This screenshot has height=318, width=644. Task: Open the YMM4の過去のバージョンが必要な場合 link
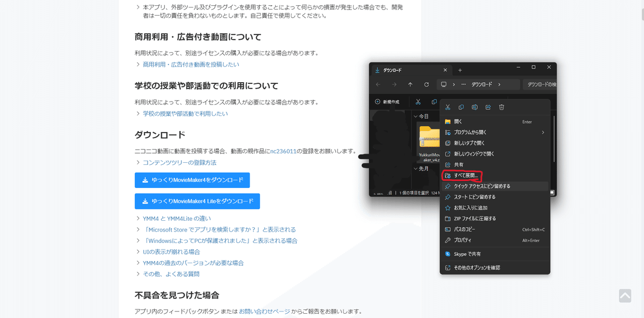pos(193,263)
